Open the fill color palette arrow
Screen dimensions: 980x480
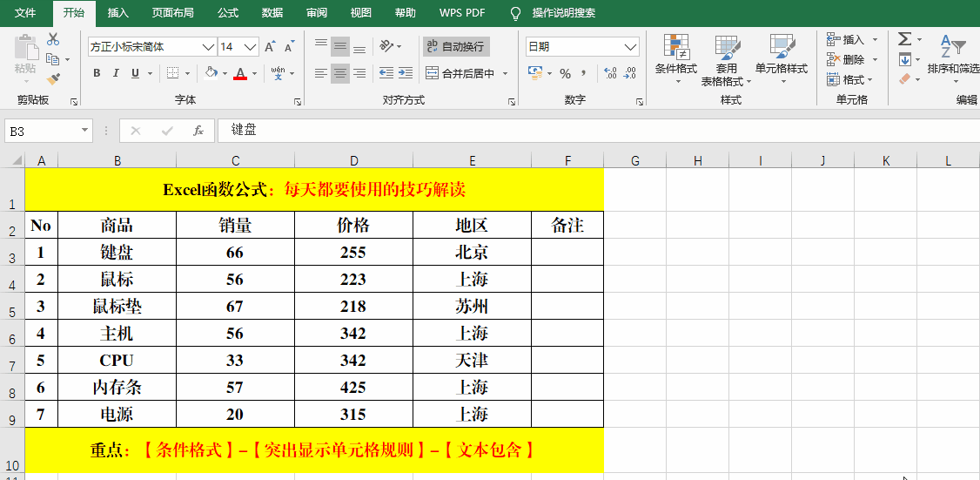pyautogui.click(x=225, y=74)
